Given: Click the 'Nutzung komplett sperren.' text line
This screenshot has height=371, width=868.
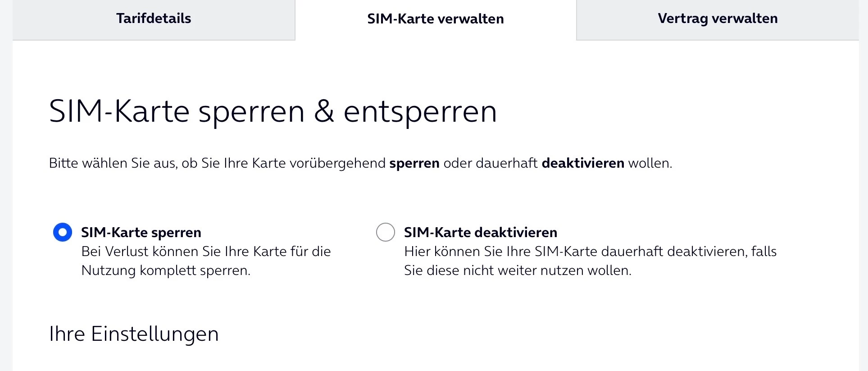Looking at the screenshot, I should (165, 270).
